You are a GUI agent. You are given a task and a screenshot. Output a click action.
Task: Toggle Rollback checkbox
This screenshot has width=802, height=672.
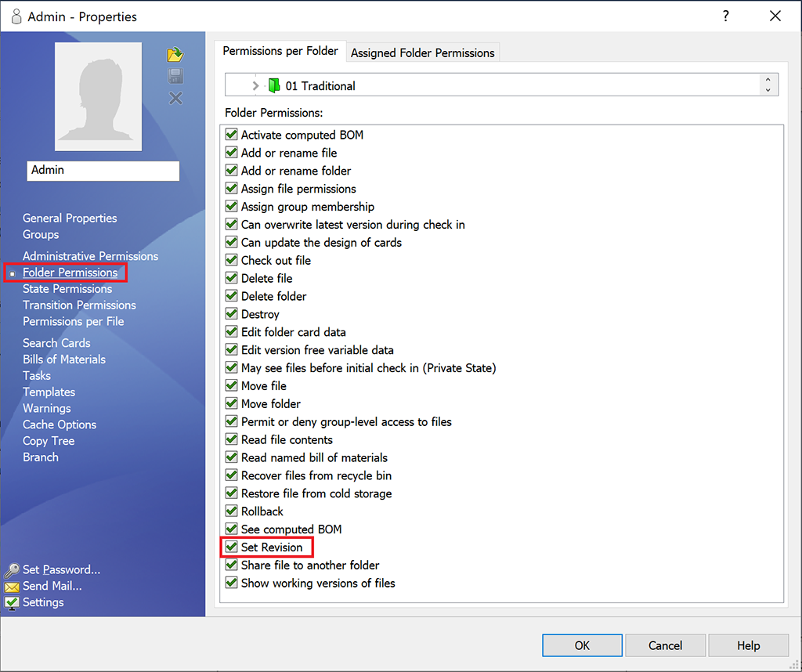231,511
